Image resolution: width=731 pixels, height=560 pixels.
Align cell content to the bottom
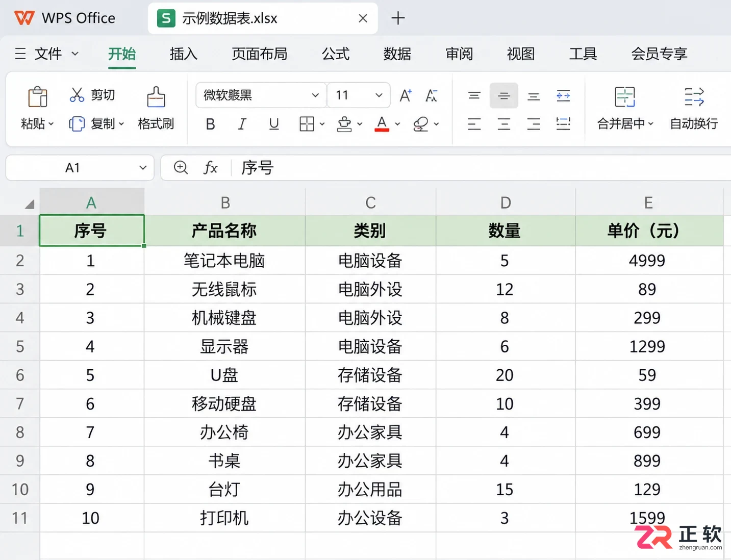pyautogui.click(x=534, y=95)
